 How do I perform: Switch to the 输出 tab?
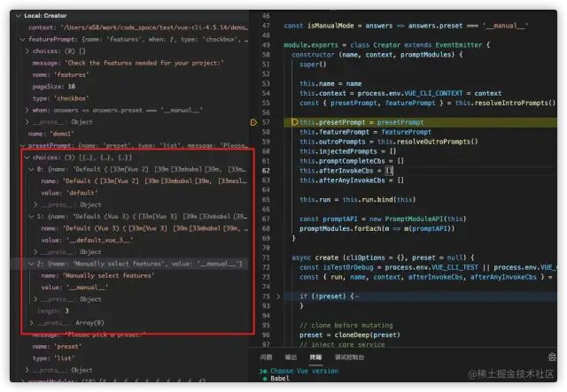pyautogui.click(x=291, y=357)
